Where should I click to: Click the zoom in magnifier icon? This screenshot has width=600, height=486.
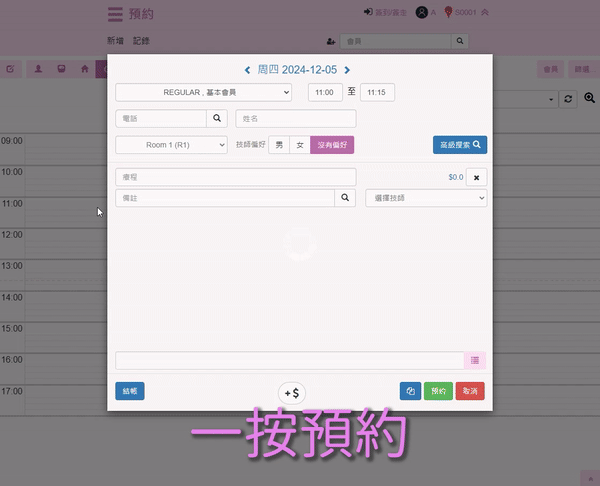coord(589,98)
